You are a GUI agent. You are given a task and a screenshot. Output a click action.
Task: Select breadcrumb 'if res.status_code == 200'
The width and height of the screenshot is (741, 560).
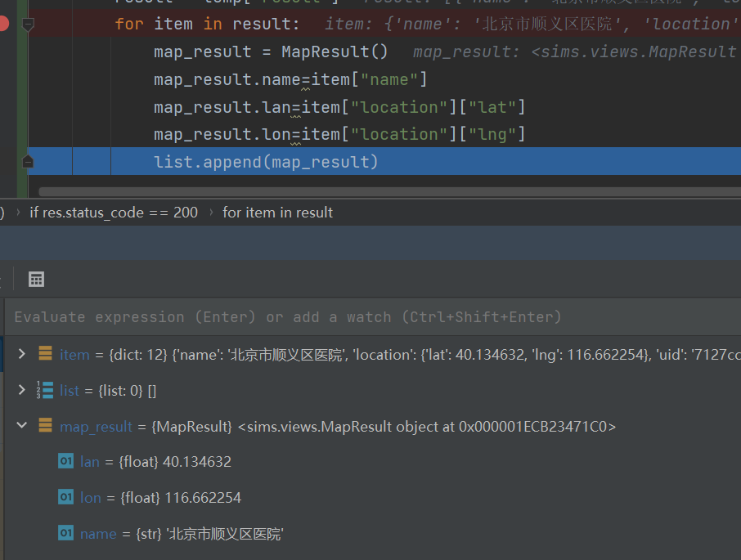click(114, 213)
